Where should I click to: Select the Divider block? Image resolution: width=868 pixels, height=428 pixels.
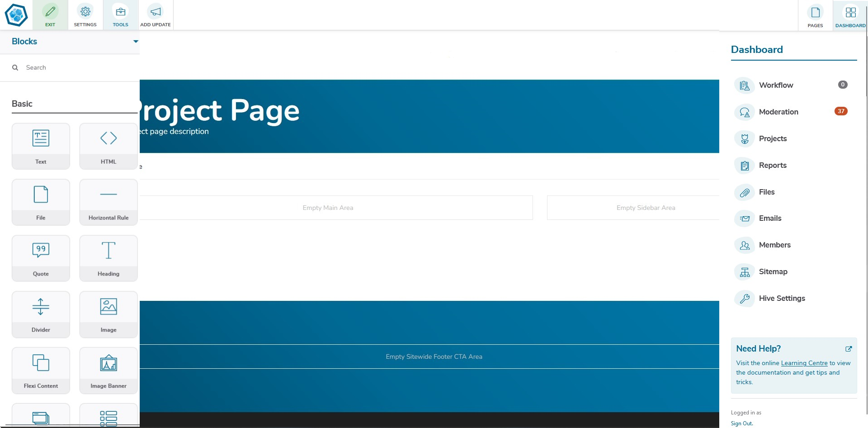point(41,314)
